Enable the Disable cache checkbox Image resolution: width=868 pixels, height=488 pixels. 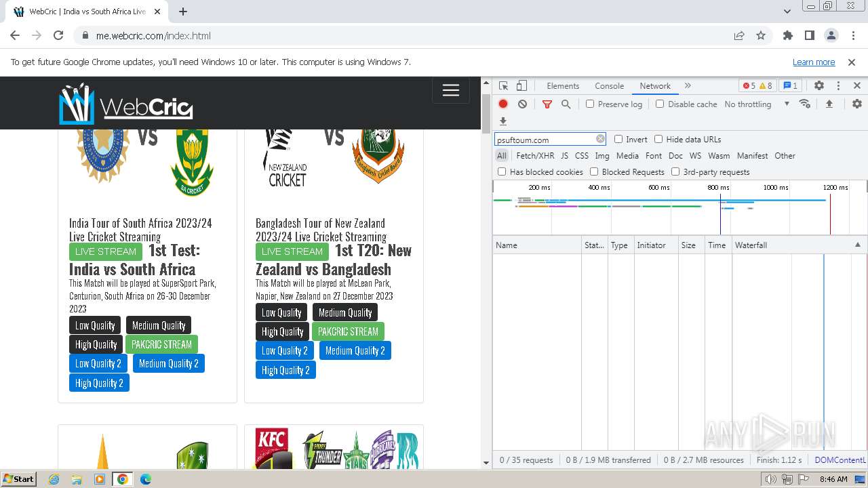[660, 104]
